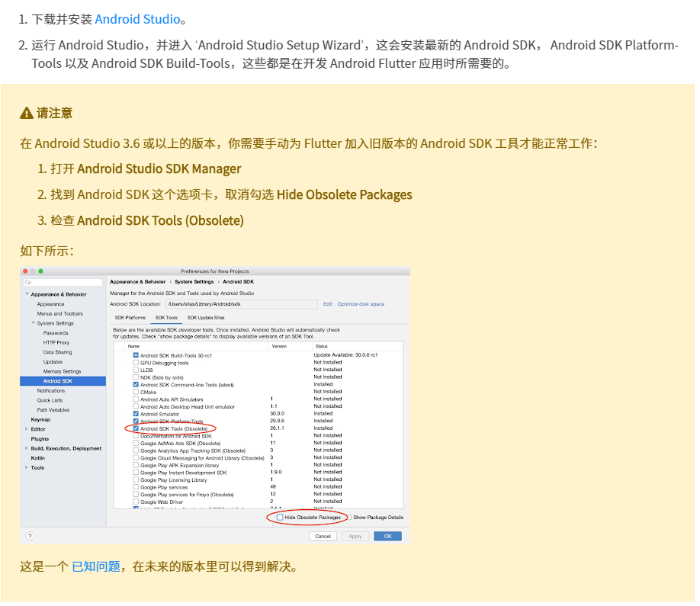Open Menus and Toolbars settings
This screenshot has width=700, height=606.
coord(59,314)
